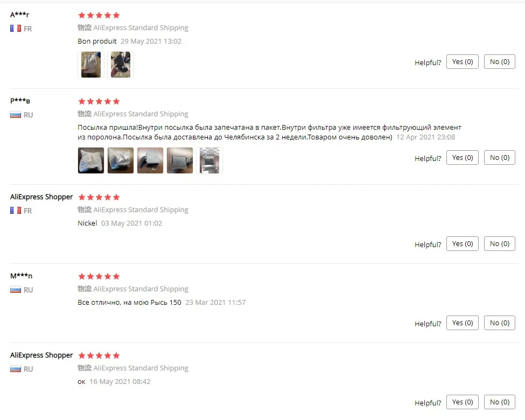Vote Yes on M***n's review
Image resolution: width=525 pixels, height=420 pixels.
[463, 323]
